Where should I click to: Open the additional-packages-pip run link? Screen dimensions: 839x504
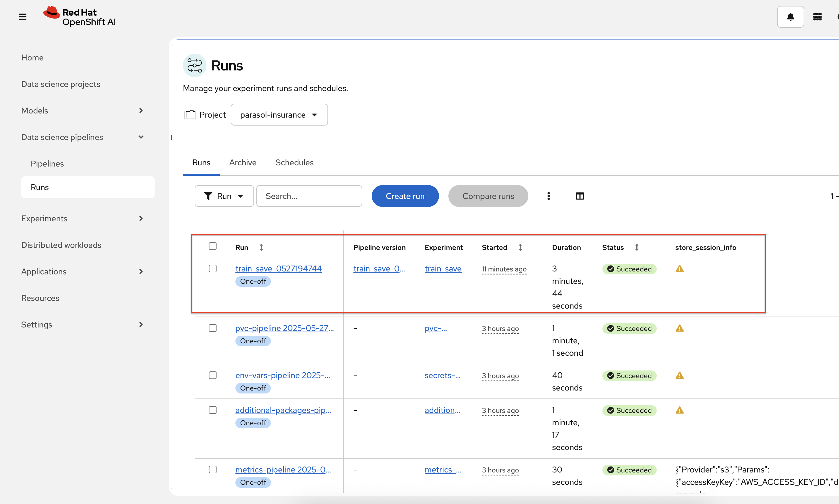click(283, 410)
